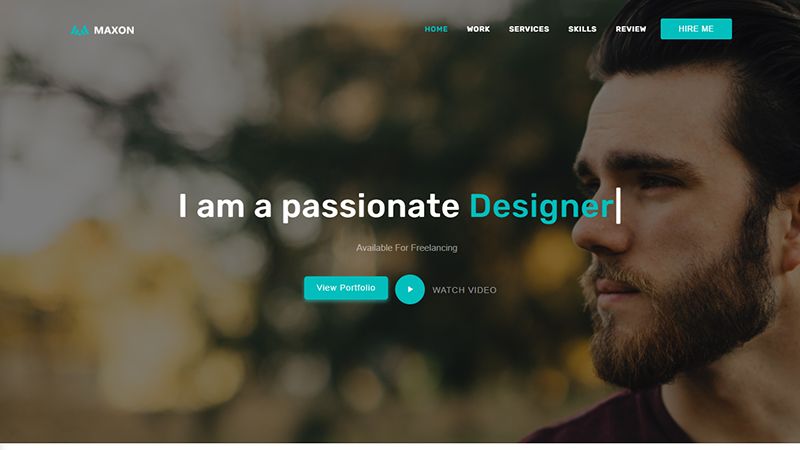Open the Services menu item
Image resolution: width=800 pixels, height=450 pixels.
[529, 29]
